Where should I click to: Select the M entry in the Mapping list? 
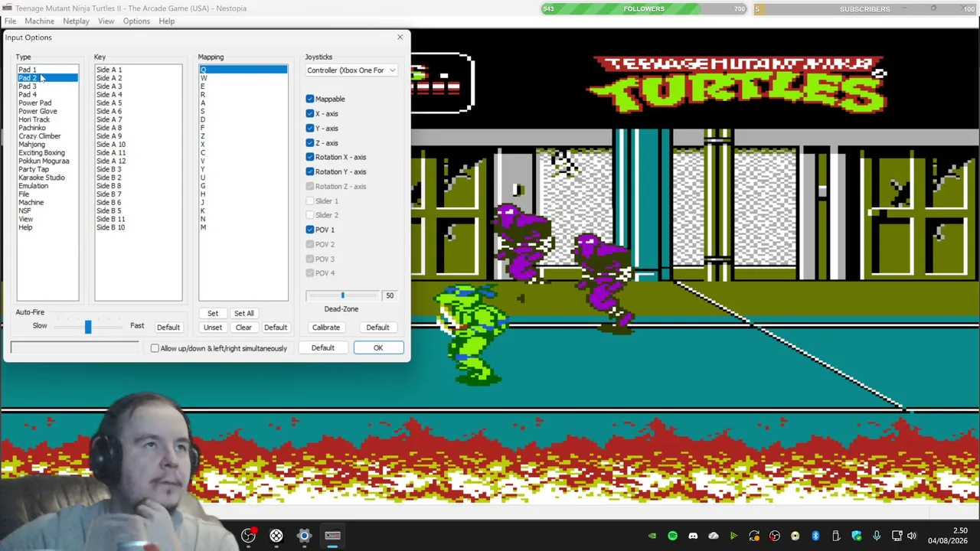click(x=243, y=227)
